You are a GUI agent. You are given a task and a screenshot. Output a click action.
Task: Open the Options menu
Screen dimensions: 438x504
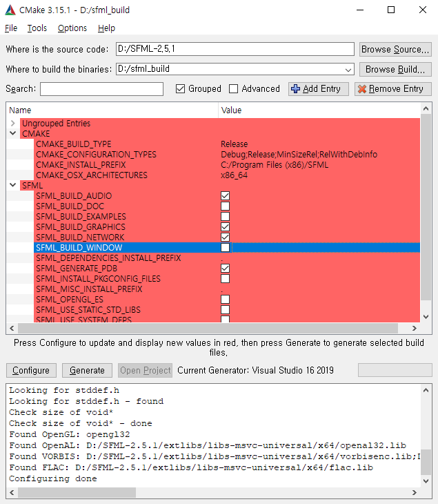[72, 28]
